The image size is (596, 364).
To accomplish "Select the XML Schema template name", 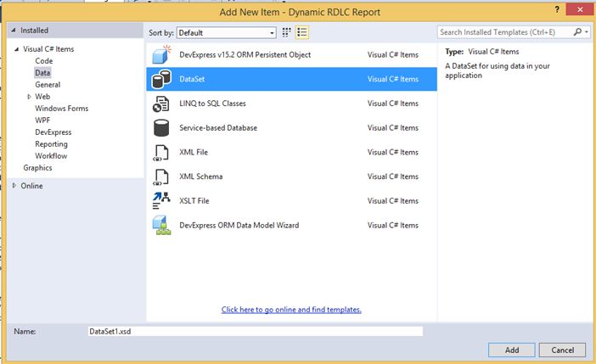I will coord(200,176).
